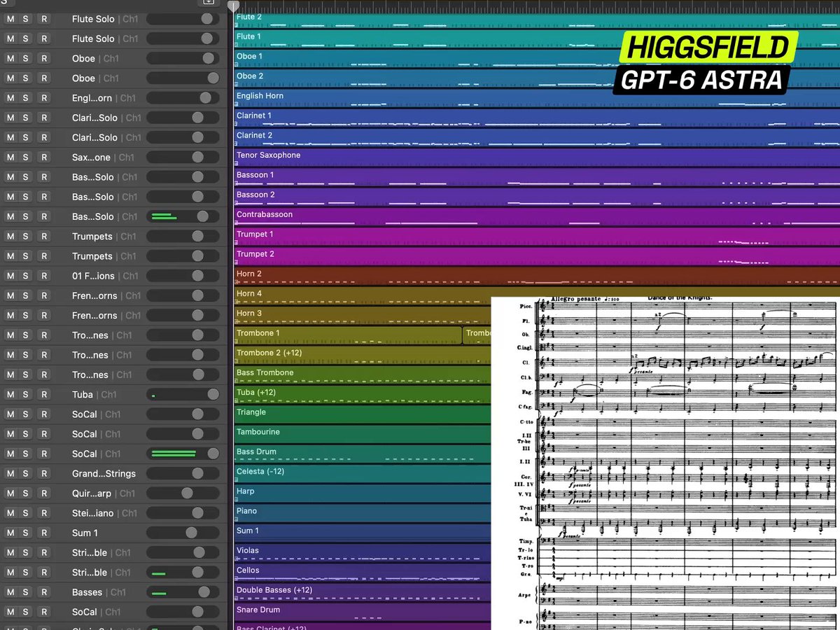Mute the Sax...one track

tap(10, 157)
